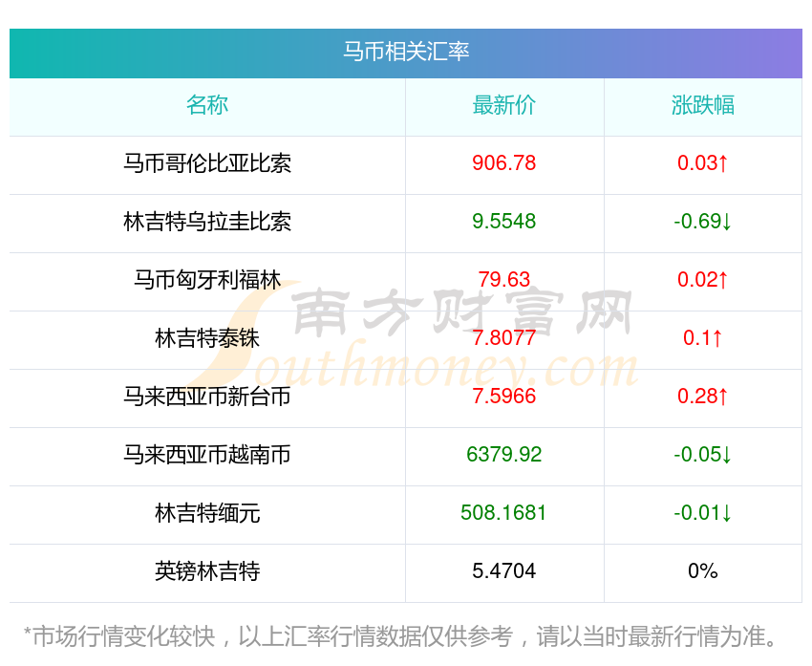Click the 6379.92 price value
Viewport: 812px width, 666px height.
(504, 455)
